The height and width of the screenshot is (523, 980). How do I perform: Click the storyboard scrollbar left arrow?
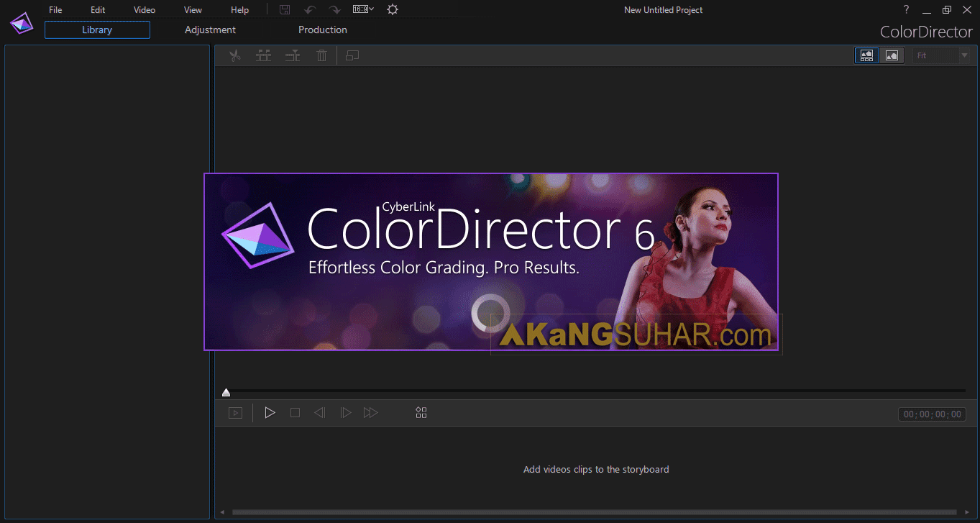pyautogui.click(x=222, y=512)
